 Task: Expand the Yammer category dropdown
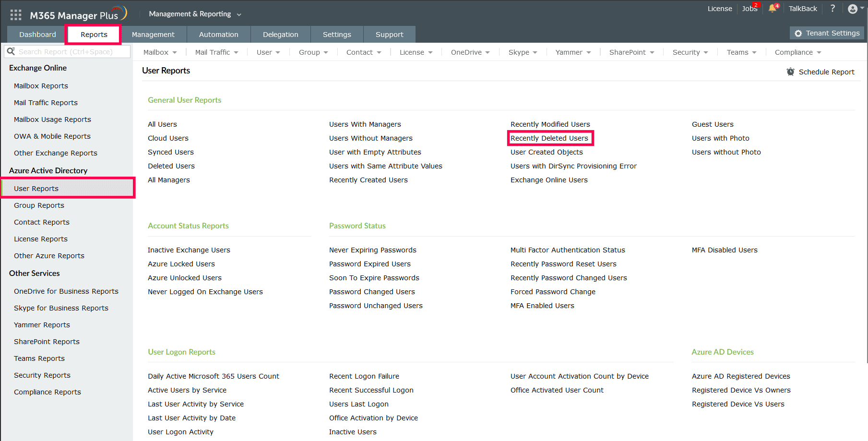pos(573,52)
